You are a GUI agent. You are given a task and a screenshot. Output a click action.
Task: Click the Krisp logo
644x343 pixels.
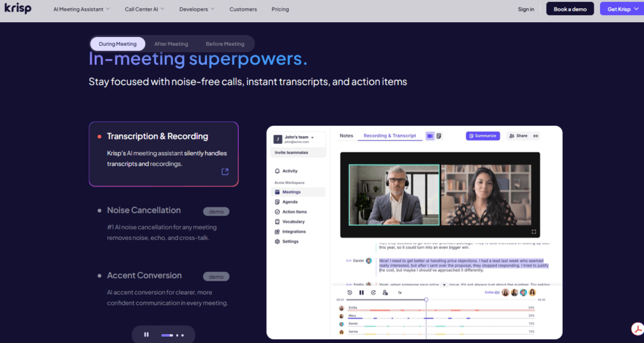[18, 9]
